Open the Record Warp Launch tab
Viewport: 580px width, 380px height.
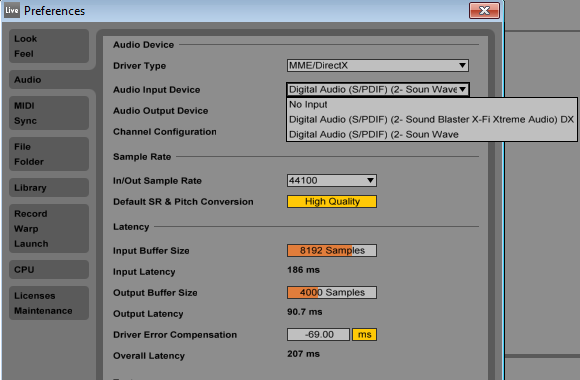tap(49, 229)
